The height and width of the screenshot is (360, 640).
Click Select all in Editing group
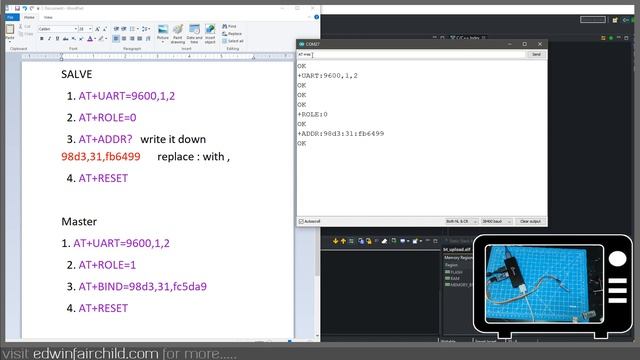coord(233,41)
